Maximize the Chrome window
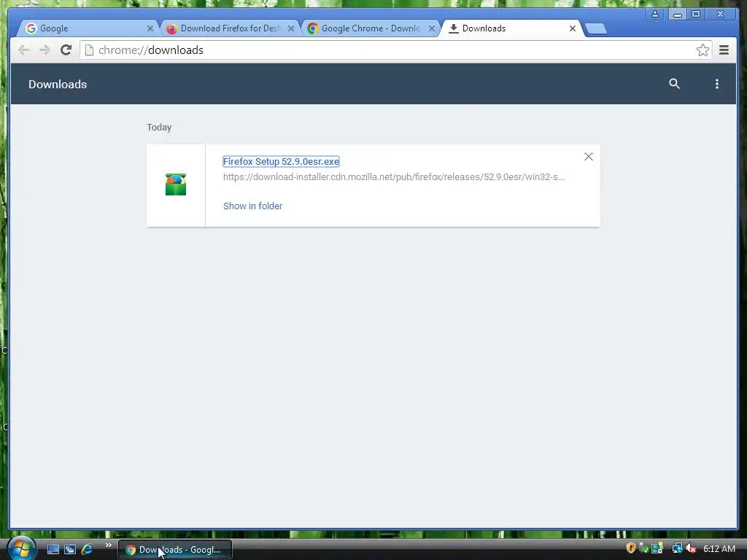This screenshot has width=747, height=560. 696,14
